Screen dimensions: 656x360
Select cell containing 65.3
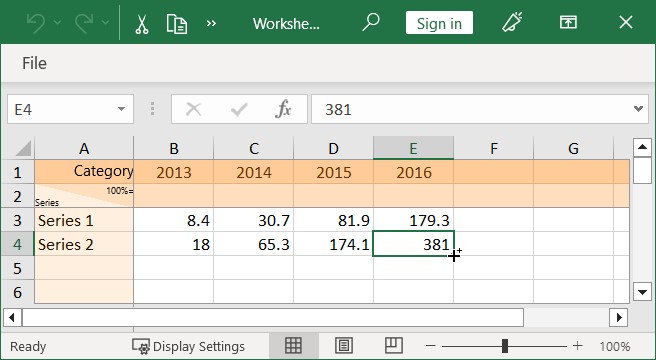[x=254, y=244]
